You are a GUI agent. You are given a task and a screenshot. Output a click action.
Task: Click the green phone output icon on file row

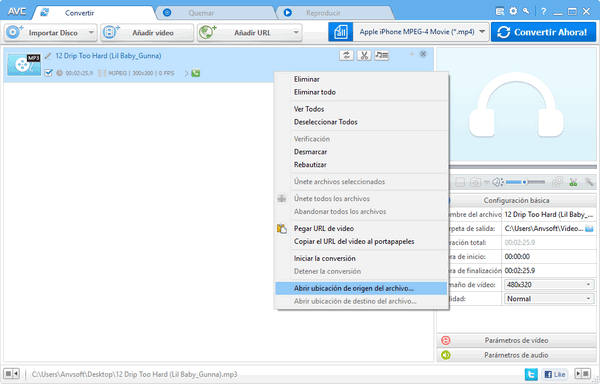click(x=196, y=73)
